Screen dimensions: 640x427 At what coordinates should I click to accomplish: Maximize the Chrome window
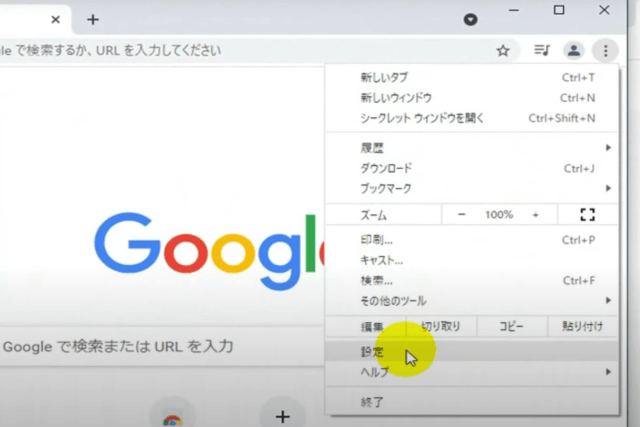[x=559, y=10]
